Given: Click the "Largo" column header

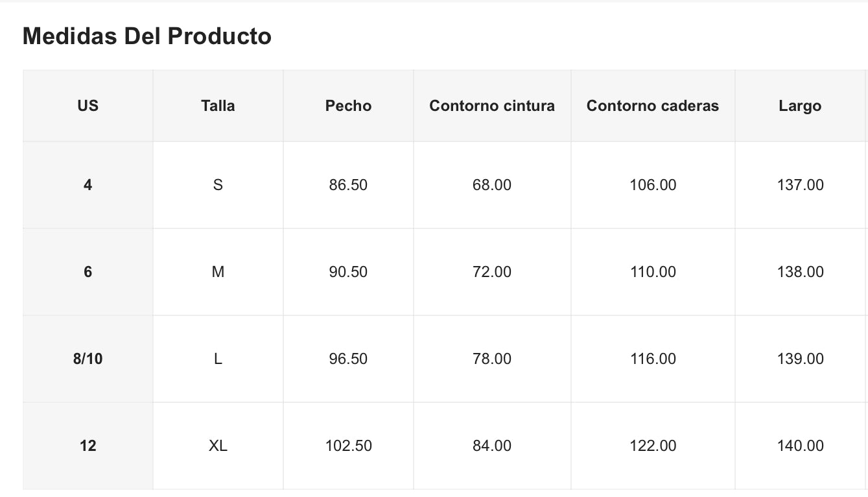Looking at the screenshot, I should (x=800, y=106).
